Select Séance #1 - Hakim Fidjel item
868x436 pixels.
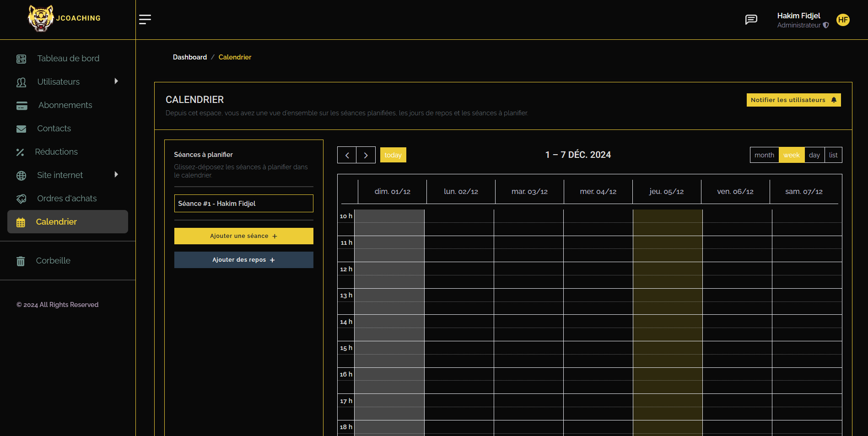point(243,204)
